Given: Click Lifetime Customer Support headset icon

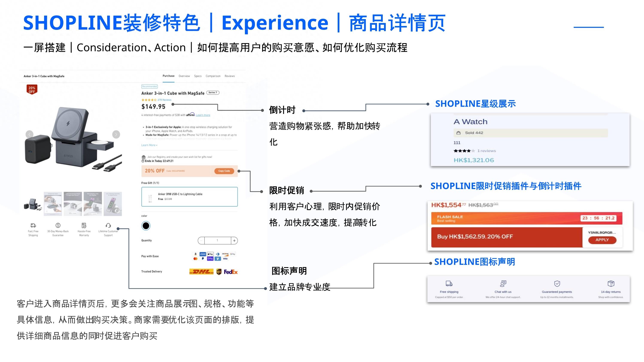Looking at the screenshot, I should pos(108,225).
